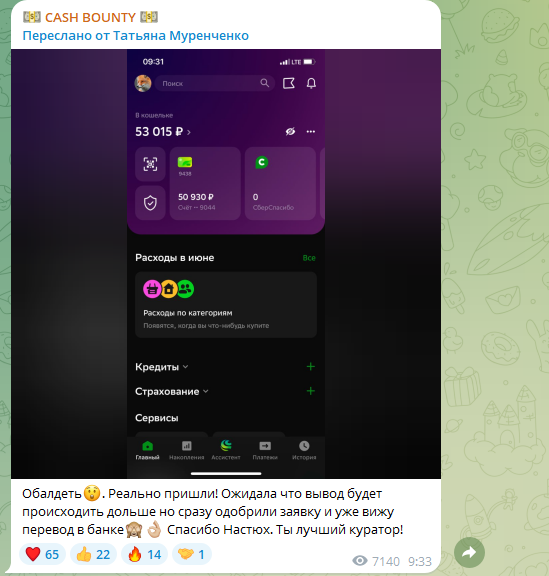Toggle the heart reaction with 65
Viewport: 549px width, 576px height.
42,554
